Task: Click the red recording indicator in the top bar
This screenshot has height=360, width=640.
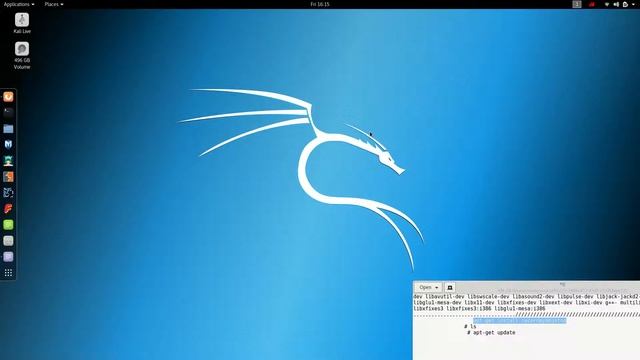Action: pyautogui.click(x=592, y=4)
